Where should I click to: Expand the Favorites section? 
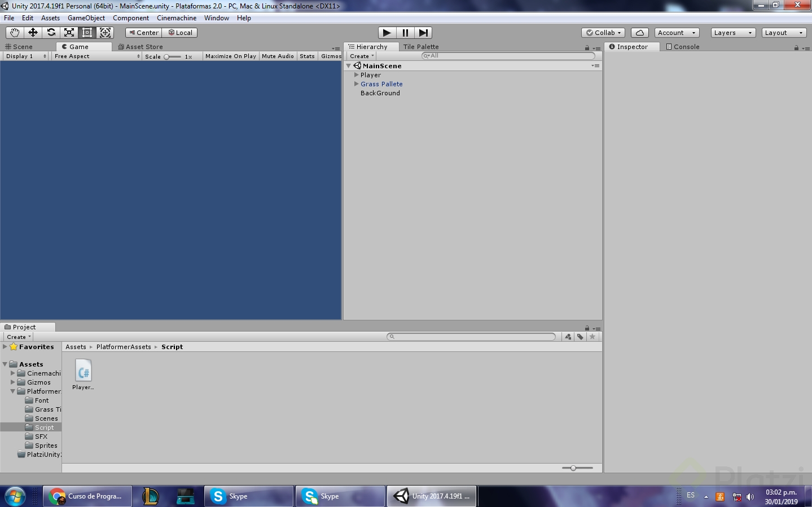[5, 347]
